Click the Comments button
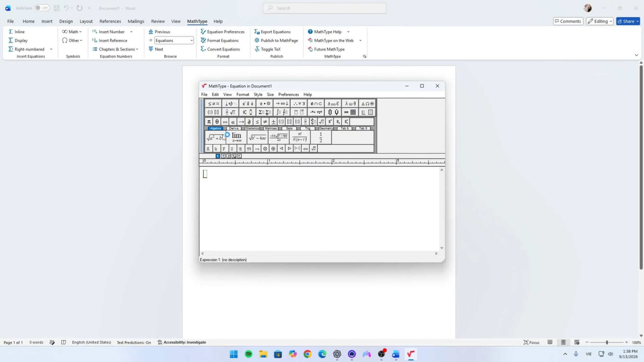This screenshot has width=644, height=362. click(x=568, y=21)
